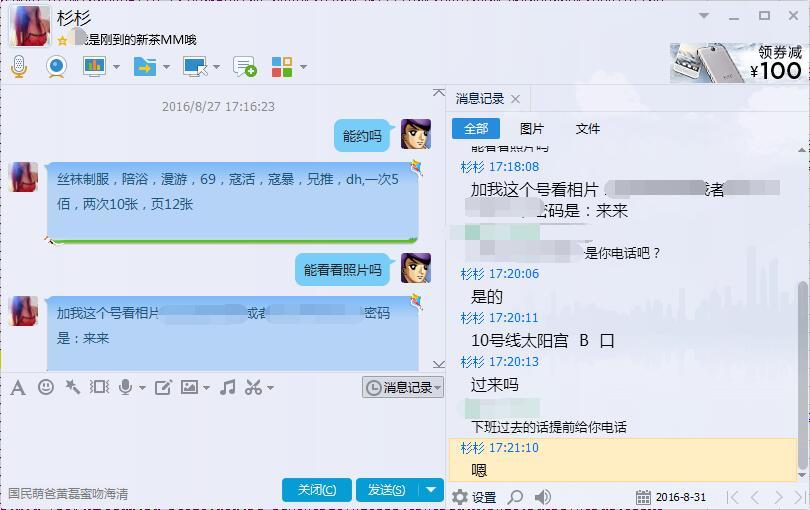Image resolution: width=810 pixels, height=510 pixels.
Task: Start a voice call with microphone icon
Action: 19,67
